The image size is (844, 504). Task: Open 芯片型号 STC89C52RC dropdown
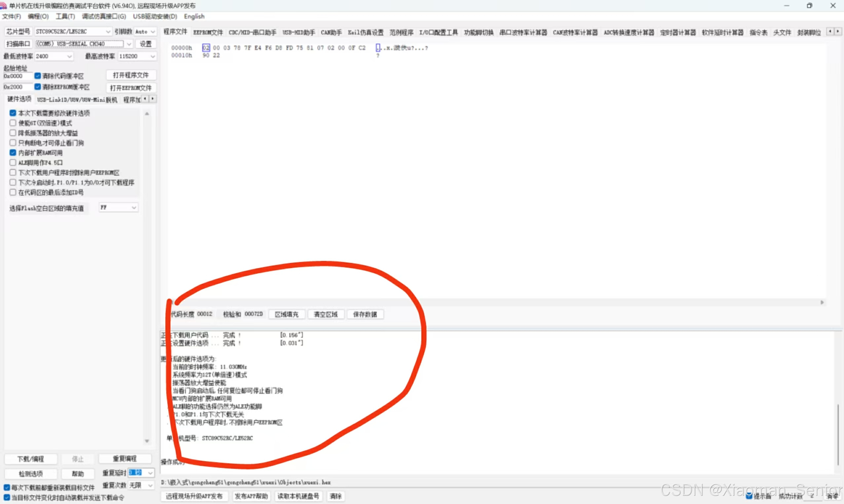tap(108, 32)
